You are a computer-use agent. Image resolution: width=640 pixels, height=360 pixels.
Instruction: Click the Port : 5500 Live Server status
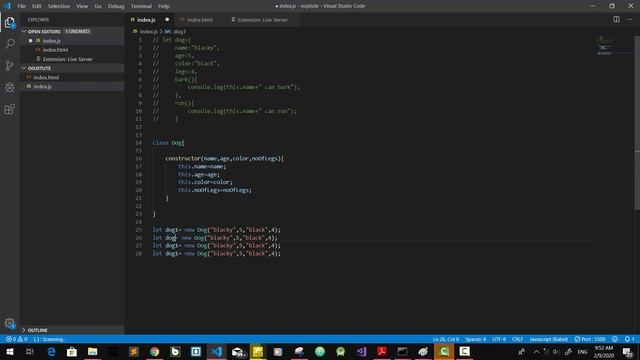point(590,339)
